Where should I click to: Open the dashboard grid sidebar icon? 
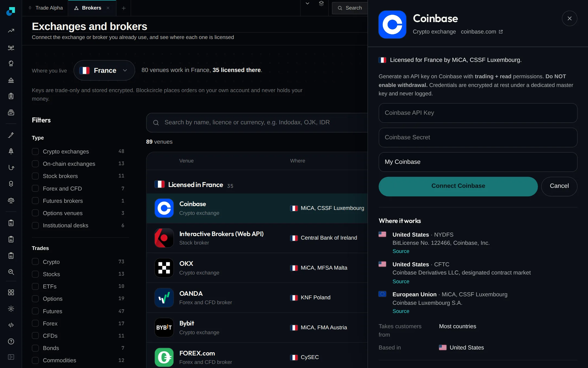point(11,292)
